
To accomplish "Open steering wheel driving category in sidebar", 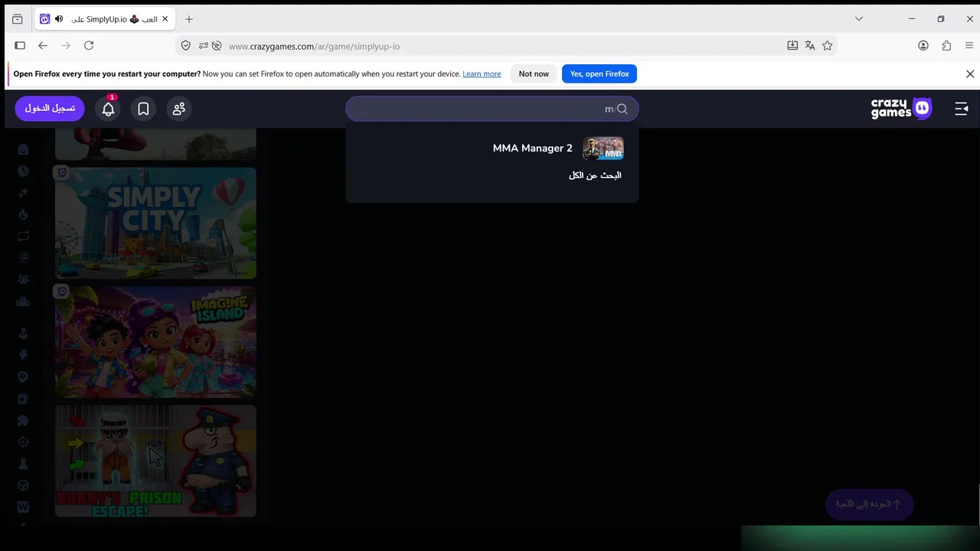I will (x=23, y=485).
